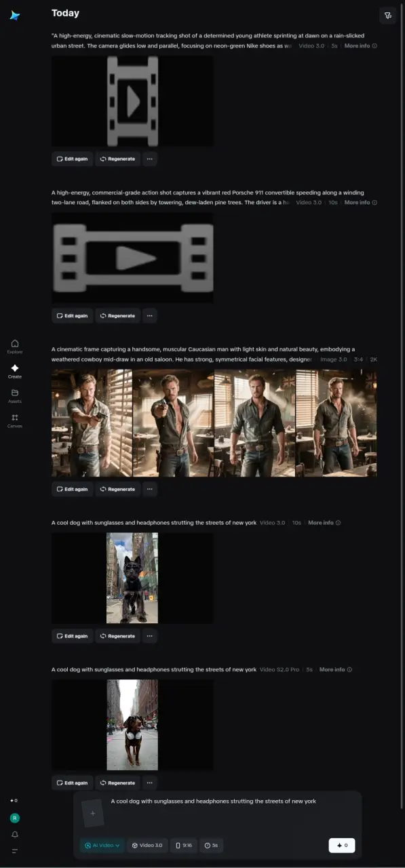Open the AI Video mode dropdown
The width and height of the screenshot is (405, 868).
point(102,846)
